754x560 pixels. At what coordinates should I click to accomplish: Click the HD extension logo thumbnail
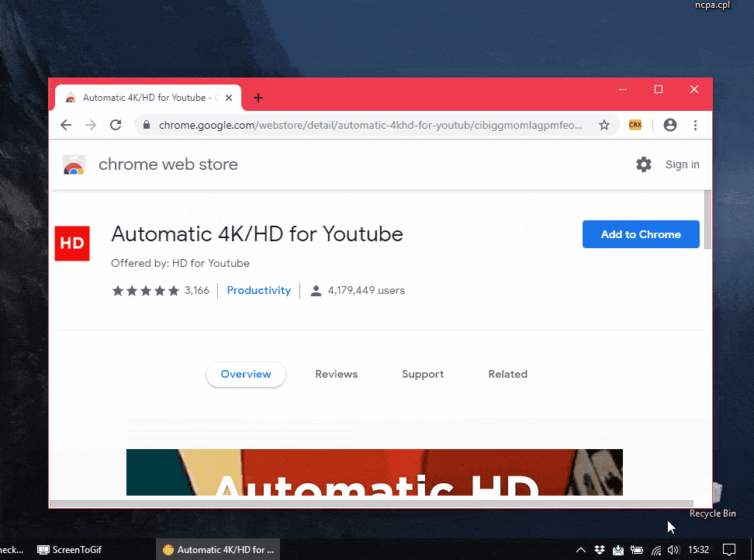click(71, 243)
